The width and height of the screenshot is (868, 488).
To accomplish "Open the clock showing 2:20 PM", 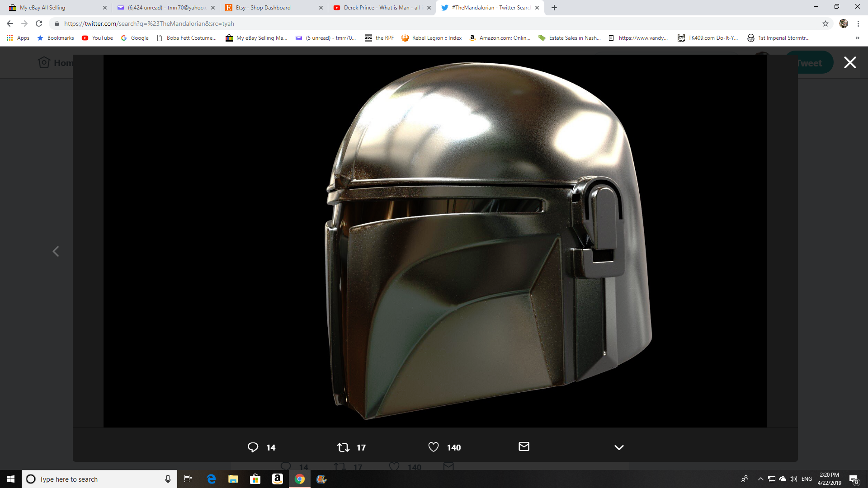I will click(829, 479).
